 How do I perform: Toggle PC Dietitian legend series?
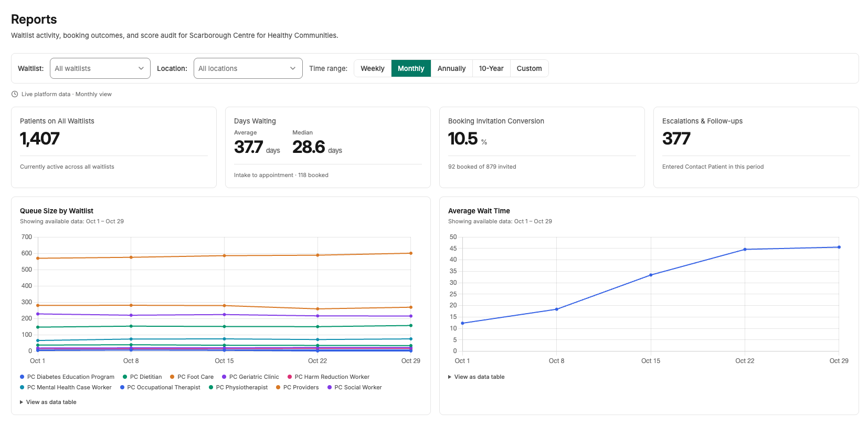coord(142,377)
